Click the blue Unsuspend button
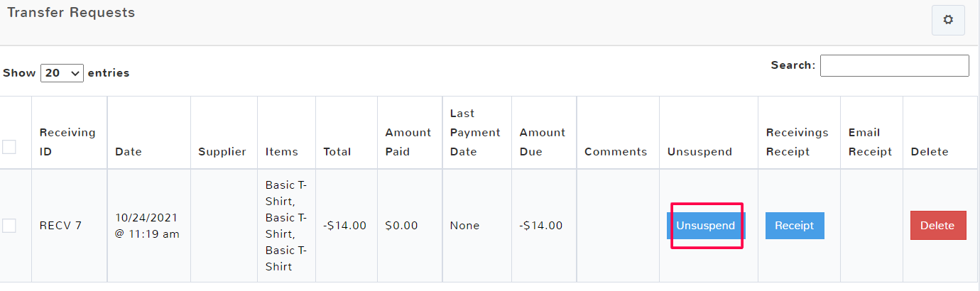This screenshot has width=980, height=291. point(705,226)
